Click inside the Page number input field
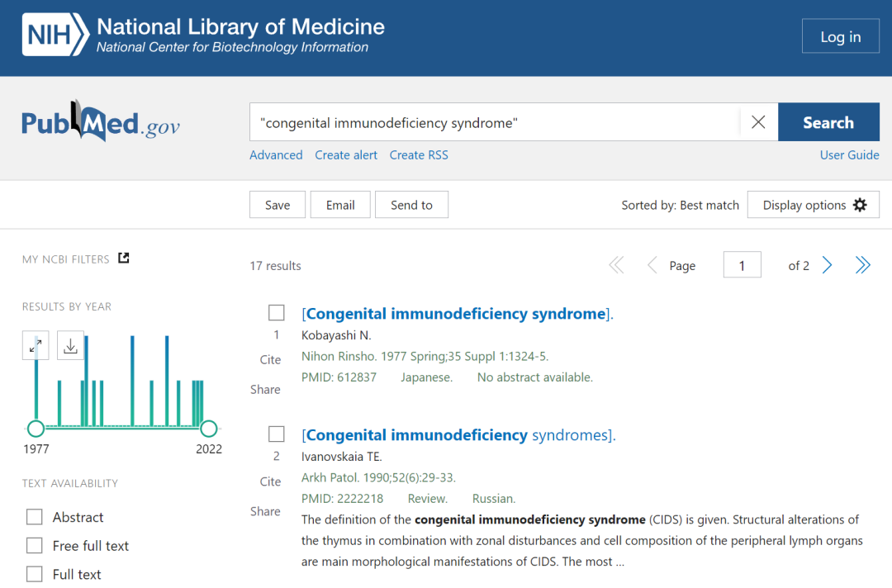 (742, 264)
